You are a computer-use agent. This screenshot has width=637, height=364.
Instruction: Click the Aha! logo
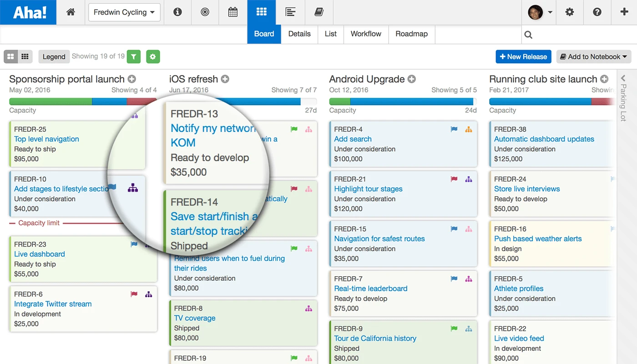(x=28, y=12)
